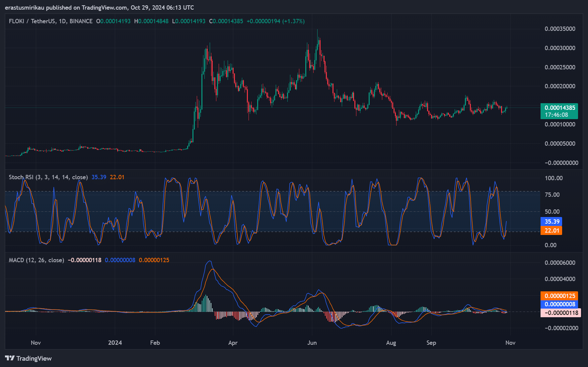Click the Jun label on time axis
The width and height of the screenshot is (588, 367).
coord(312,343)
